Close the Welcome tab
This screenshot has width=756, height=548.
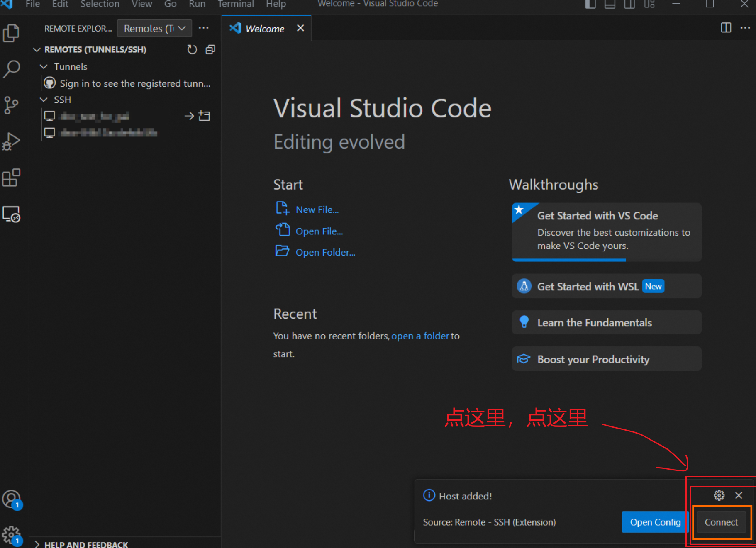coord(300,28)
